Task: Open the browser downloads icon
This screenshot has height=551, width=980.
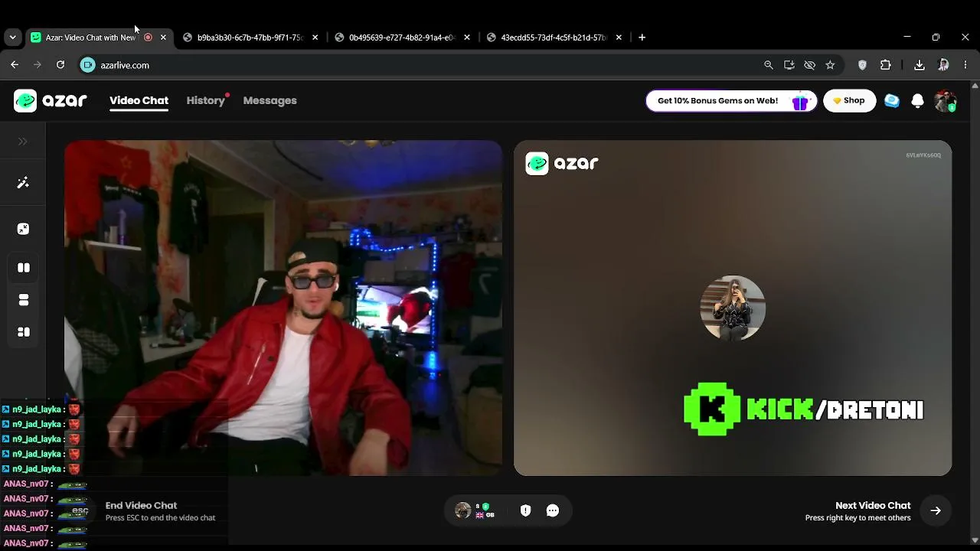Action: pos(920,65)
